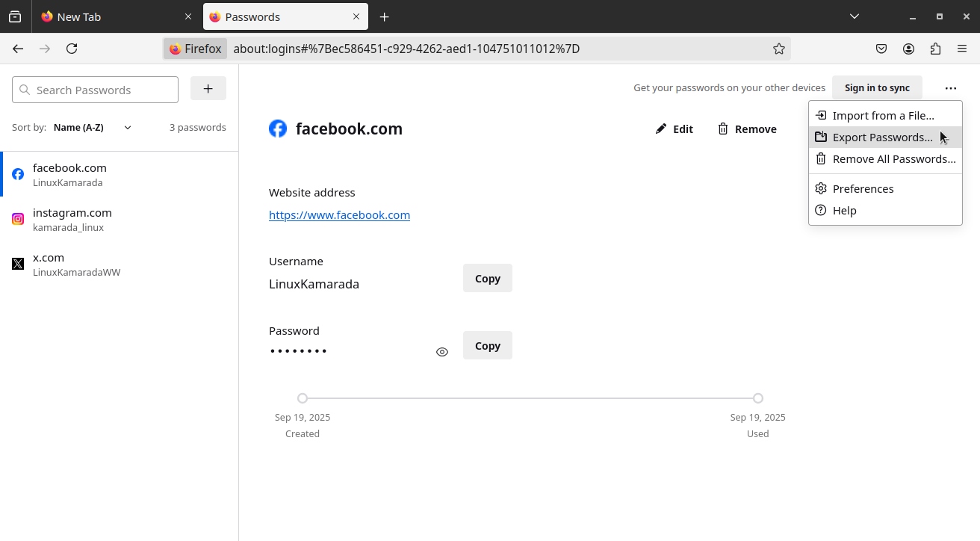Open the Sort by Name (A-Z) dropdown

92,128
